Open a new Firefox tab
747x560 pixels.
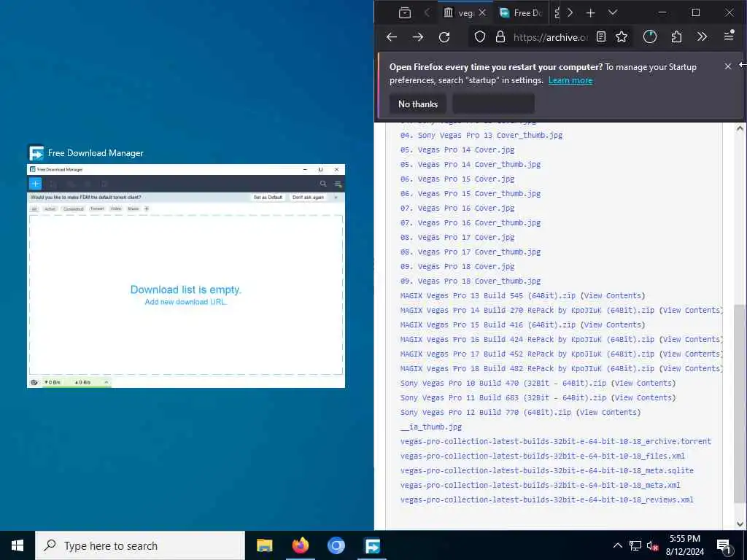point(590,13)
